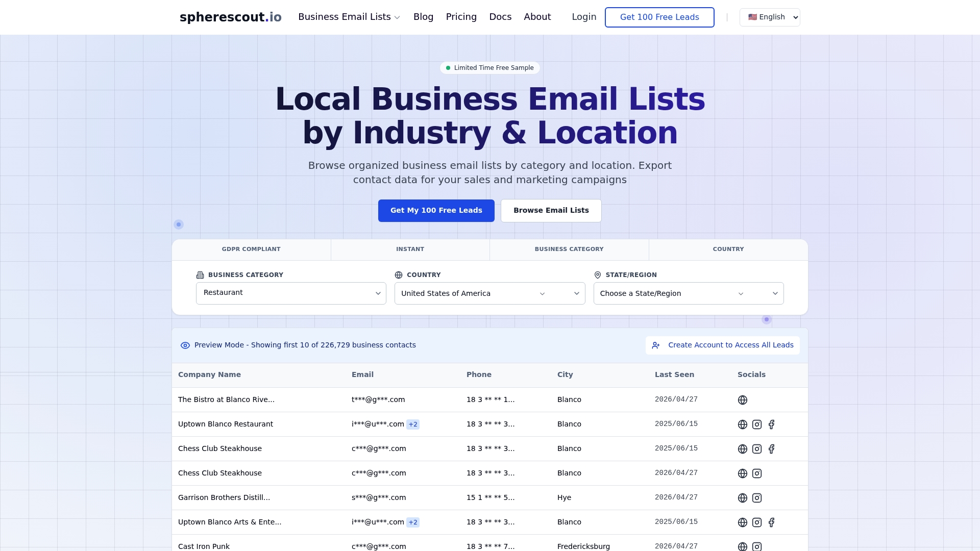The width and height of the screenshot is (980, 551).
Task: Select the COUNTRY tab
Action: [728, 249]
